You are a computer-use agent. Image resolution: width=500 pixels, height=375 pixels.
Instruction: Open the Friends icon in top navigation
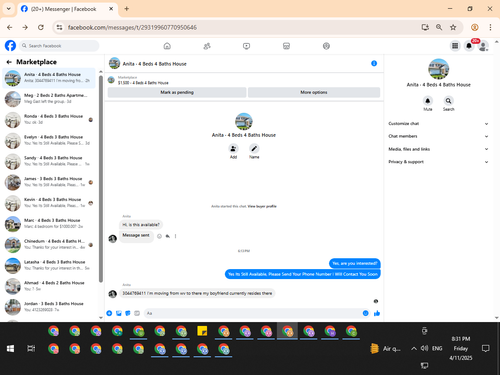click(207, 46)
